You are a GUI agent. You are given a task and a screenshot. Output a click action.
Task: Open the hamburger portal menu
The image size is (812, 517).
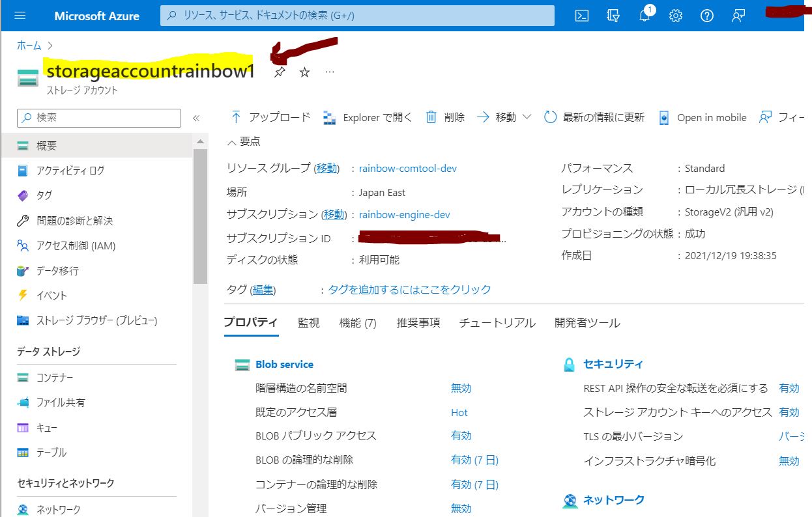click(20, 16)
